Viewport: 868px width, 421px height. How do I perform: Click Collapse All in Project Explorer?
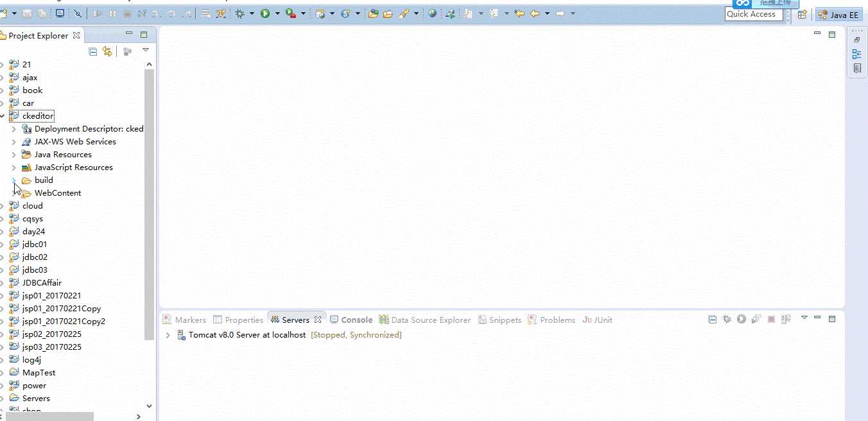coord(93,51)
